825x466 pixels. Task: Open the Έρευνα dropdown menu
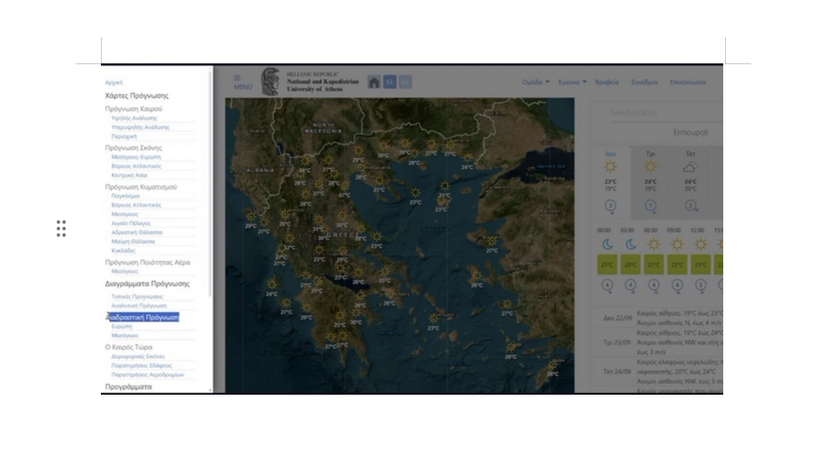click(x=573, y=82)
